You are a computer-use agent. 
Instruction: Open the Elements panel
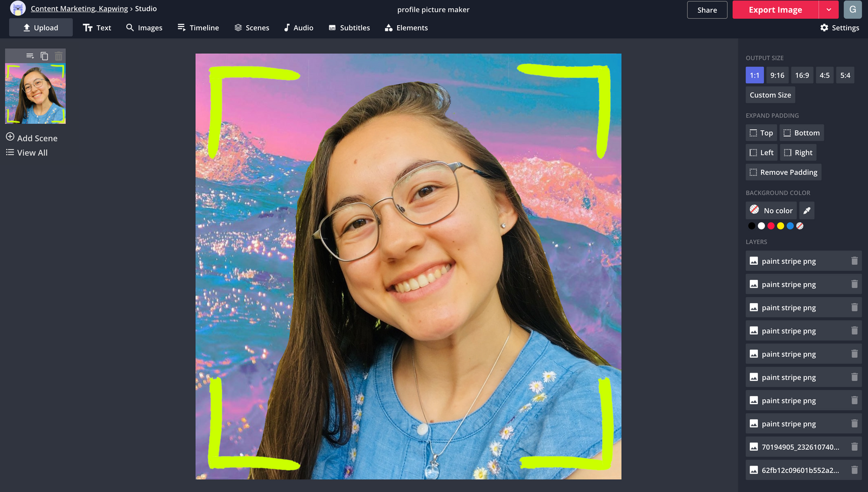click(406, 28)
